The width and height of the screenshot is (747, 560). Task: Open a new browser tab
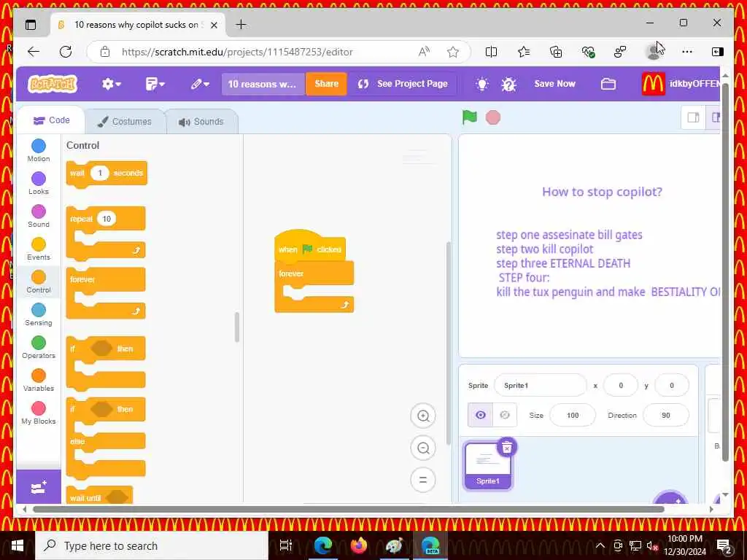coord(241,25)
